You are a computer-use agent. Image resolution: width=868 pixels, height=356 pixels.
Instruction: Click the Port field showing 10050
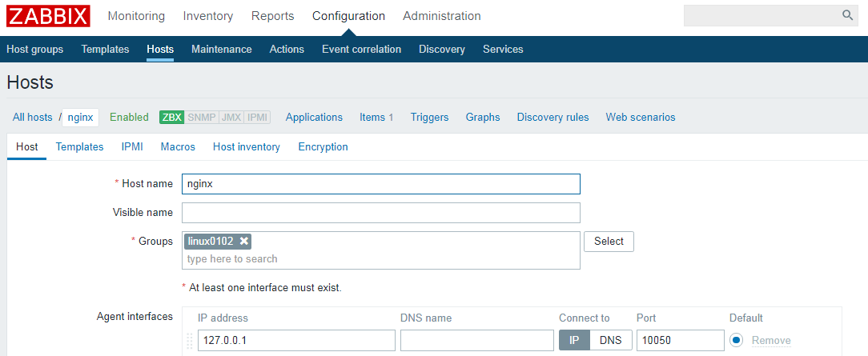(x=680, y=341)
